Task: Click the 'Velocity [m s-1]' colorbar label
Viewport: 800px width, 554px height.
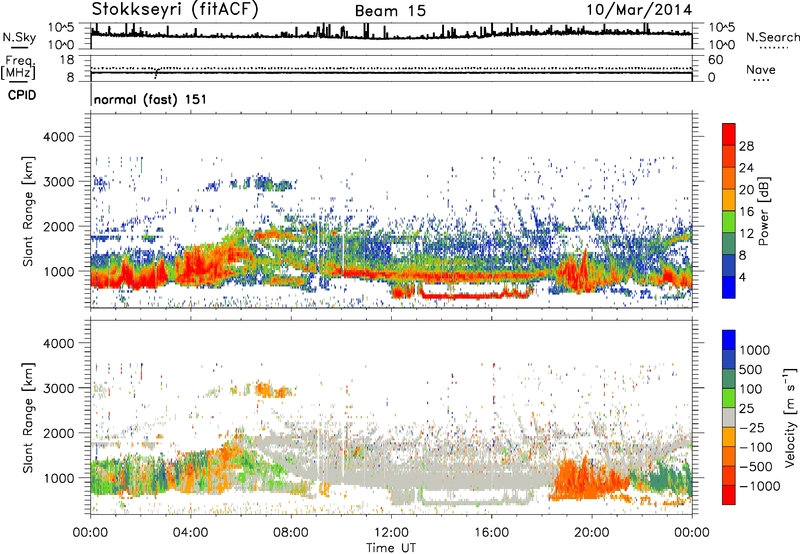Action: tap(790, 417)
